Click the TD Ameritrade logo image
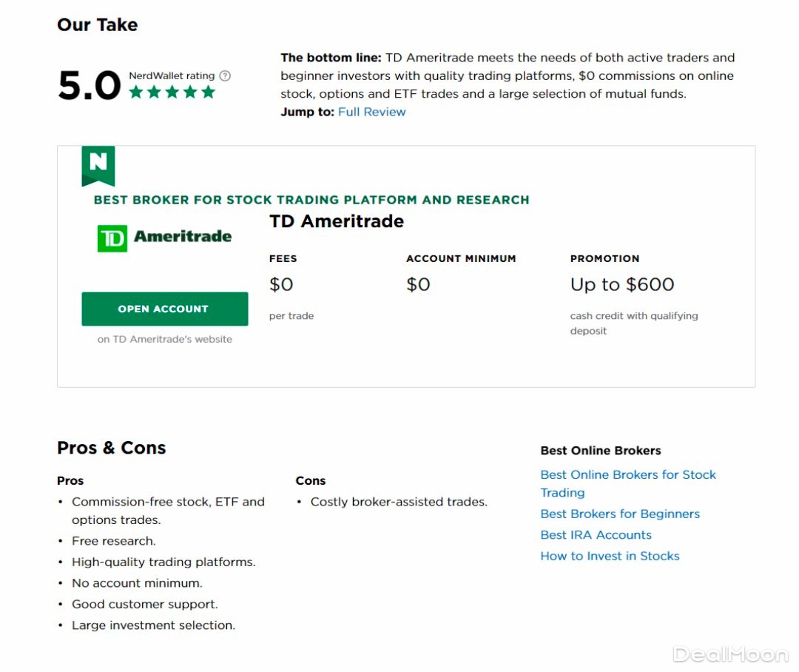Image resolution: width=799 pixels, height=672 pixels. click(164, 238)
